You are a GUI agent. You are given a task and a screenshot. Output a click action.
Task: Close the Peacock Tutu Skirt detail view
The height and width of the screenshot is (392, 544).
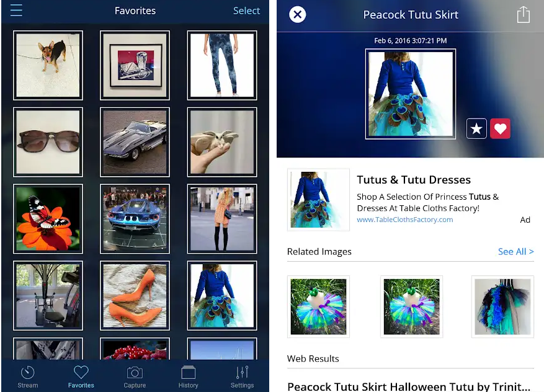(x=297, y=14)
